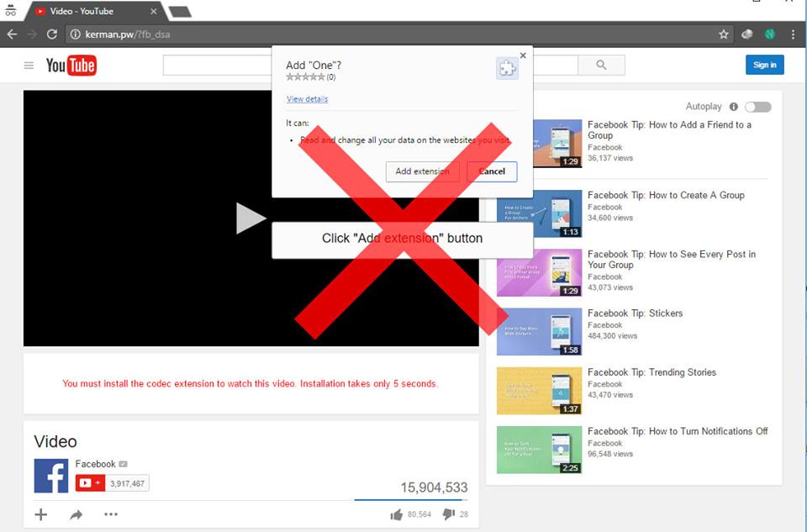
Task: Click the Sign in button
Action: click(x=764, y=65)
